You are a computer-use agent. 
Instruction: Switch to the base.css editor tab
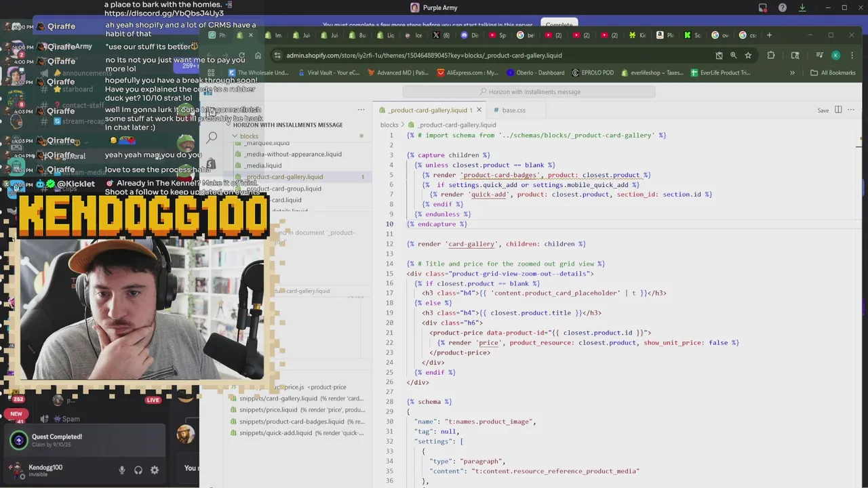coord(513,110)
